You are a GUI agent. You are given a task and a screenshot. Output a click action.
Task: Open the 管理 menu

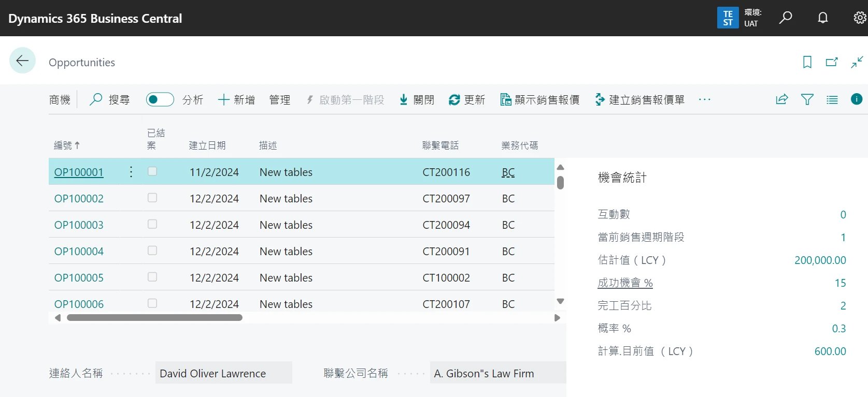280,99
